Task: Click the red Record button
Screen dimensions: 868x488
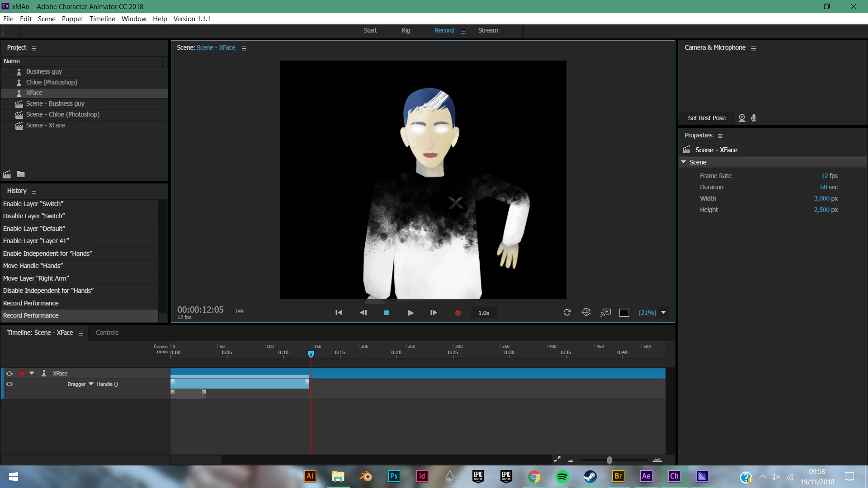Action: coord(458,313)
